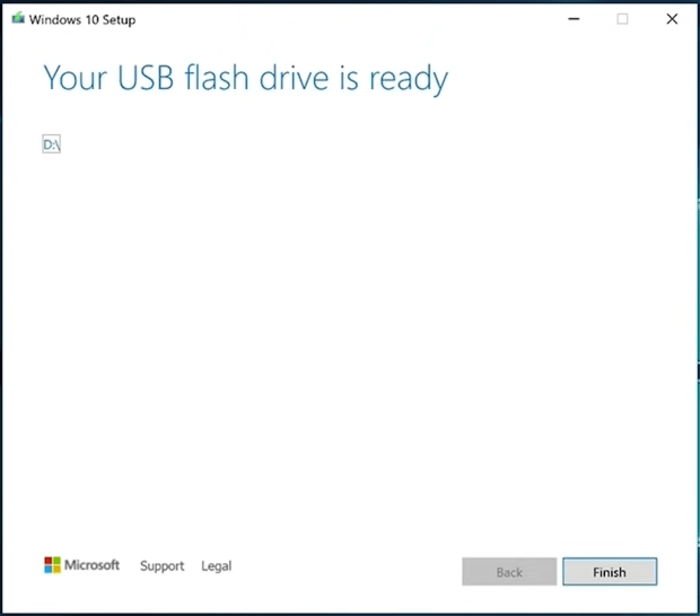Minimize the Windows 10 Setup window
The width and height of the screenshot is (700, 616).
tap(574, 19)
